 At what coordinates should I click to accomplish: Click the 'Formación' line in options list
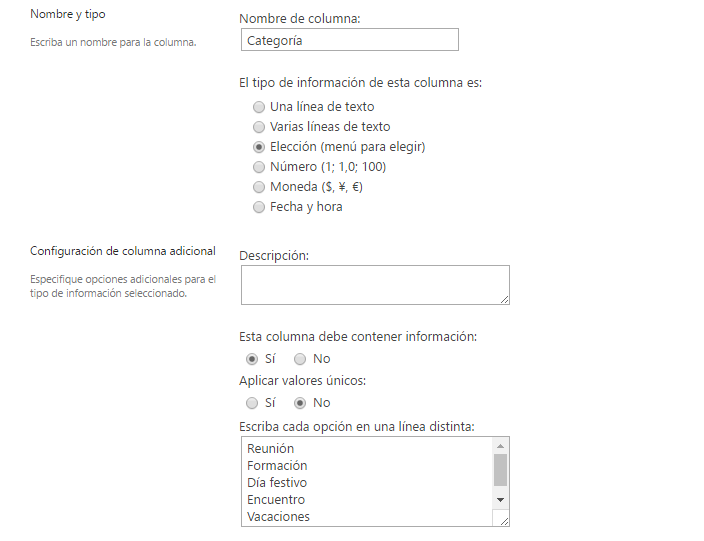[x=277, y=466]
